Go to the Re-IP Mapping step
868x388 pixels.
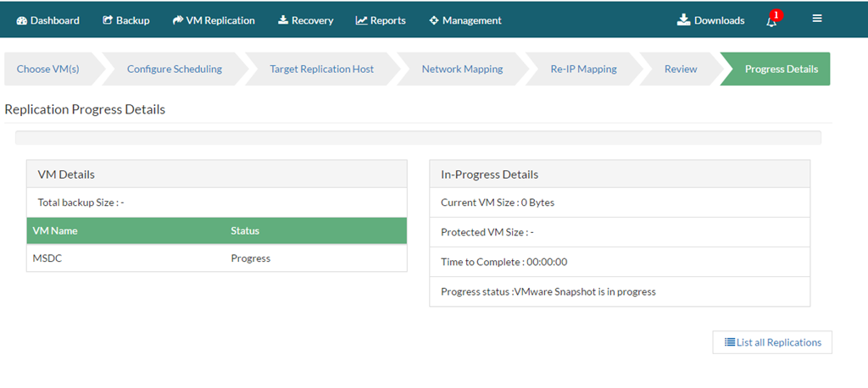583,69
